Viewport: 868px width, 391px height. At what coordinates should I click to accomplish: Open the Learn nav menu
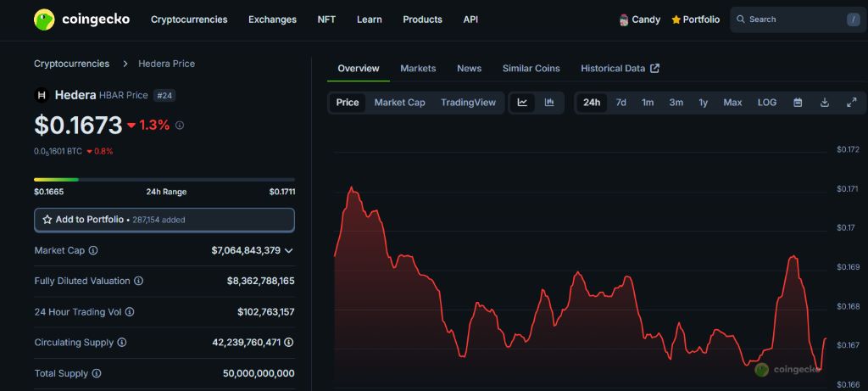370,20
